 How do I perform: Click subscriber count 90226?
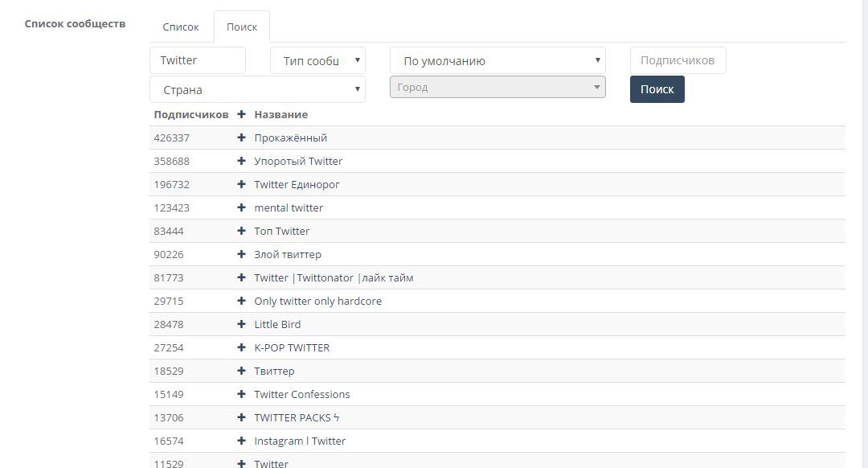click(169, 254)
